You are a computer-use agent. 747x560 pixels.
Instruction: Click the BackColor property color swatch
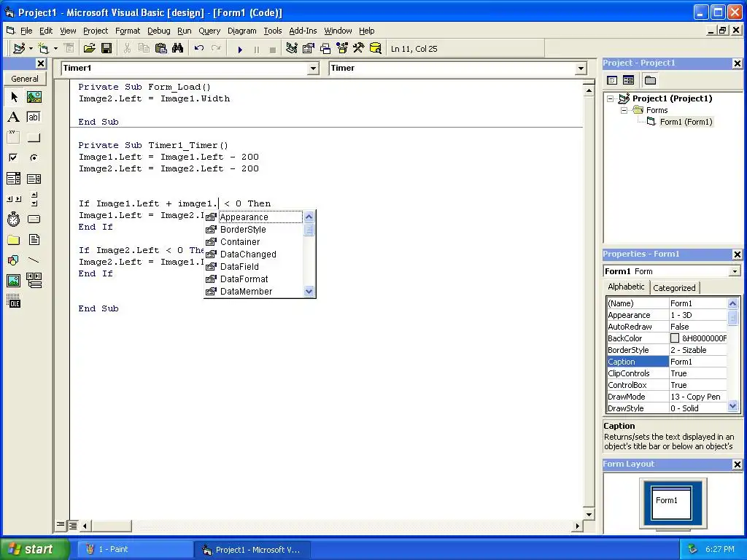point(675,338)
